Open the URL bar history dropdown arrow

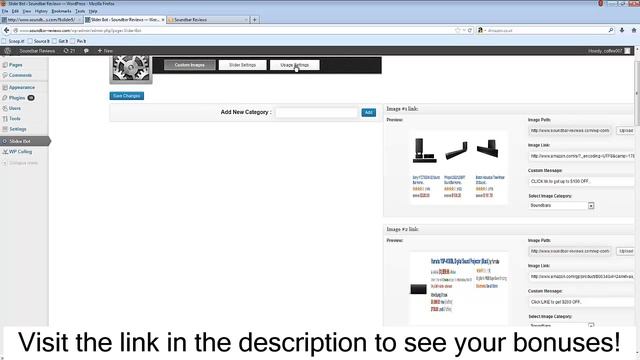pos(464,30)
